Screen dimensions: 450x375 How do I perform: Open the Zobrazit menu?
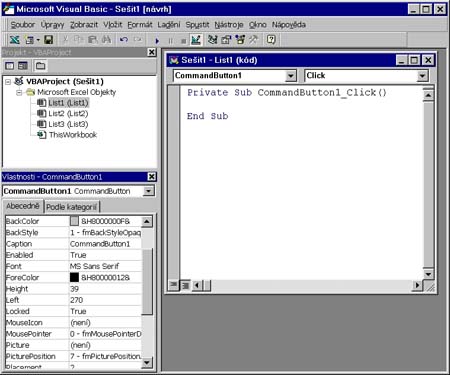click(84, 25)
